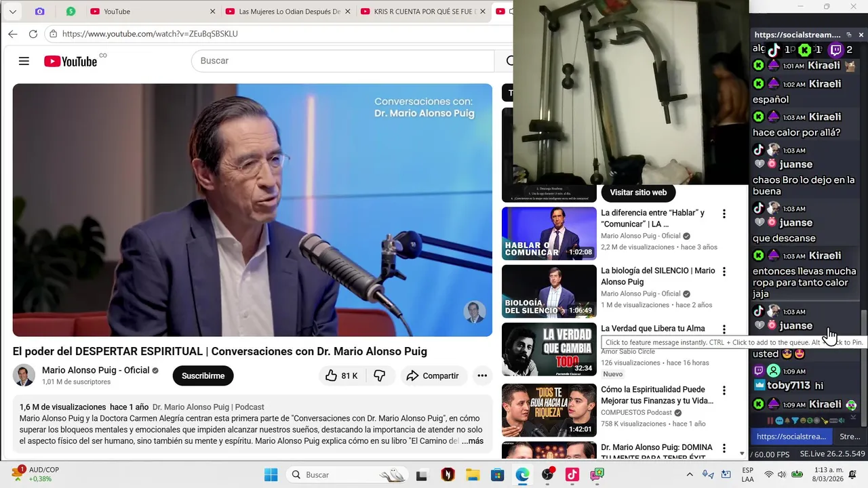Click Visitar sitio web button
868x488 pixels.
tap(638, 192)
